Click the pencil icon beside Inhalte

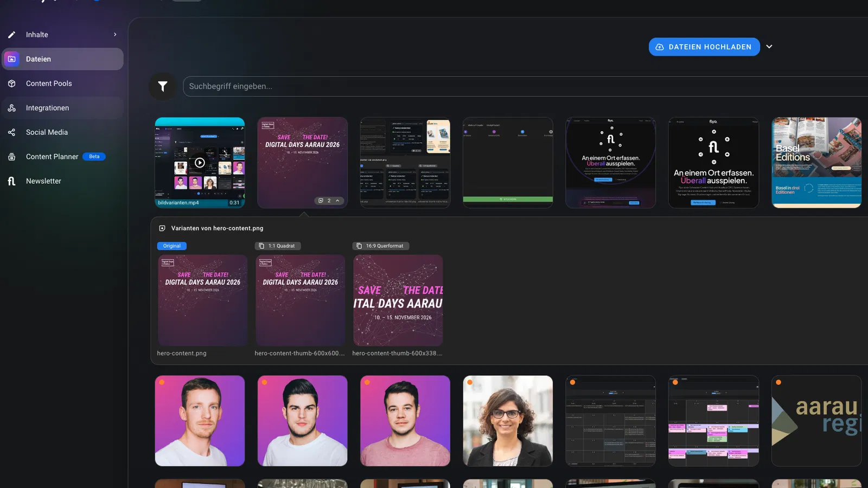click(11, 35)
